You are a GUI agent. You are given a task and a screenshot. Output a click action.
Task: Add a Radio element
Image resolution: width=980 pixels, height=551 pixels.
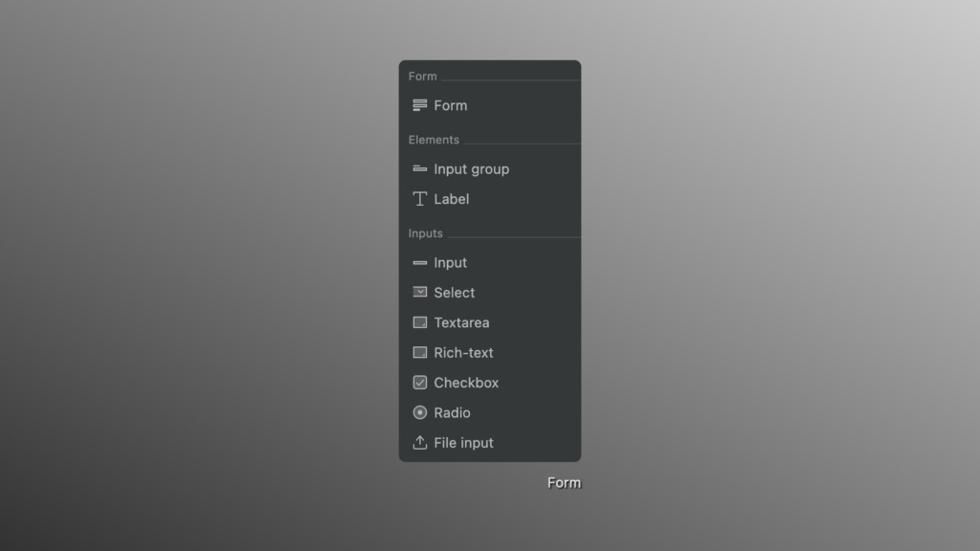tap(490, 412)
